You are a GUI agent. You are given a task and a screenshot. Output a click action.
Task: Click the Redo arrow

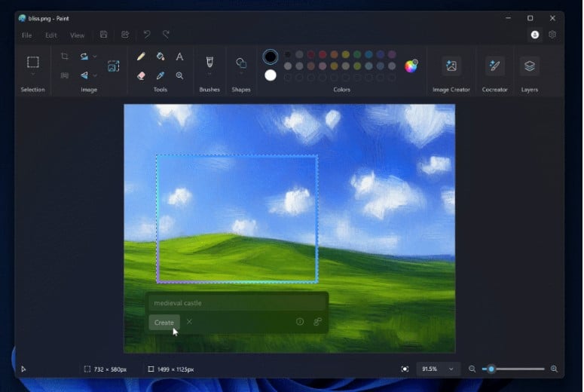pos(166,35)
